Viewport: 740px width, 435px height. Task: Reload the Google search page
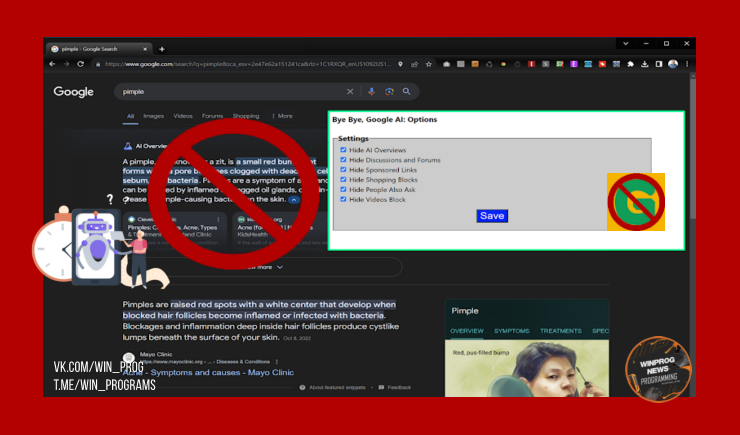tap(81, 64)
